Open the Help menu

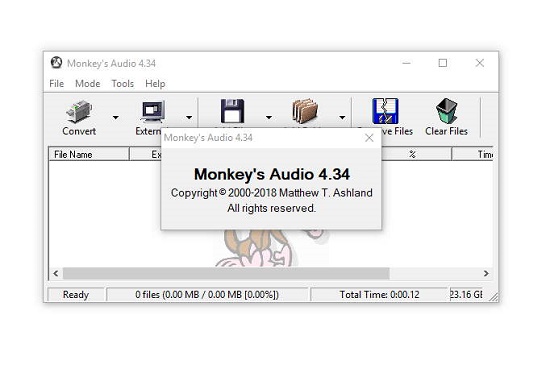pyautogui.click(x=155, y=83)
